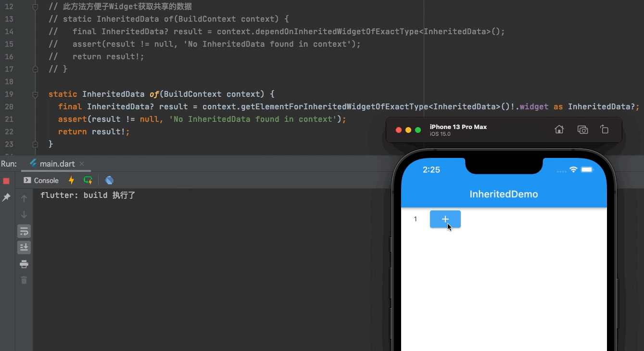Collapse the of method at line 19
Viewport: 644px width, 351px height.
(35, 94)
